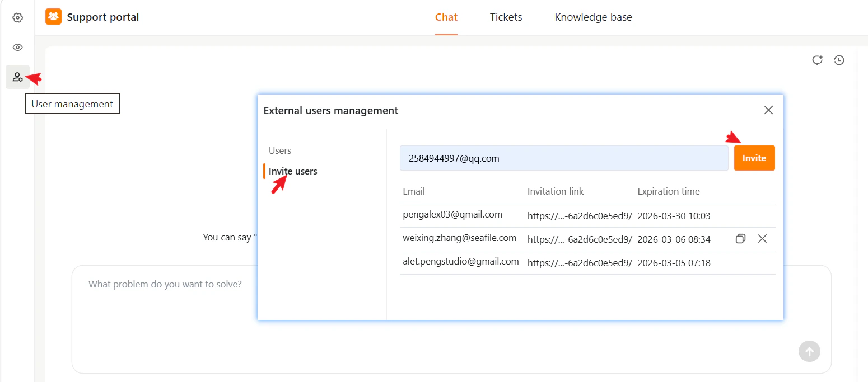Image resolution: width=868 pixels, height=382 pixels.
Task: Open chat history clock icon
Action: click(839, 60)
